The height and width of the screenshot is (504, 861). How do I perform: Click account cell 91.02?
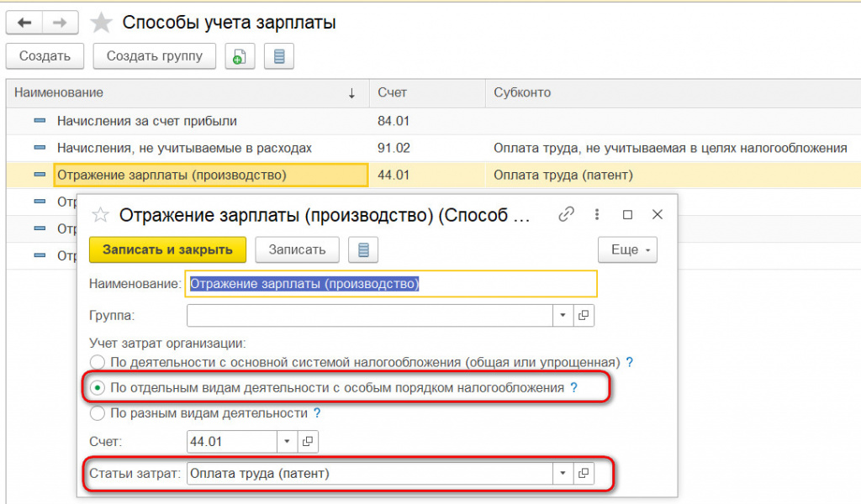[x=394, y=148]
